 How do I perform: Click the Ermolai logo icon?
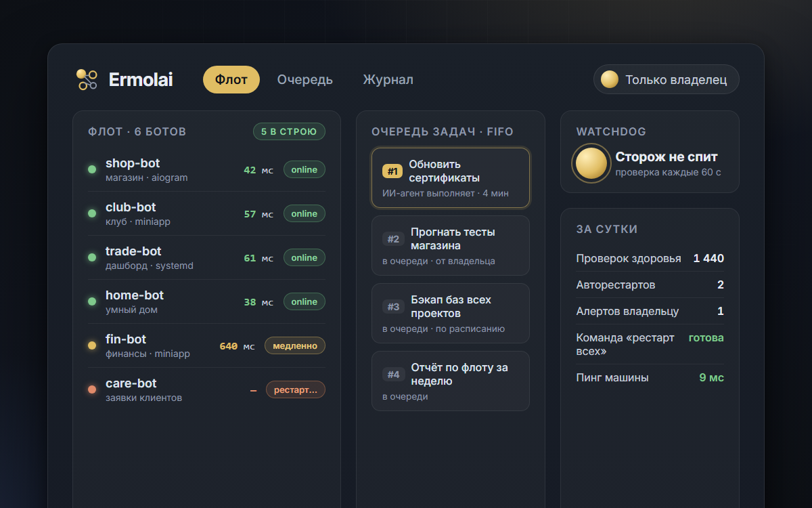coord(87,79)
